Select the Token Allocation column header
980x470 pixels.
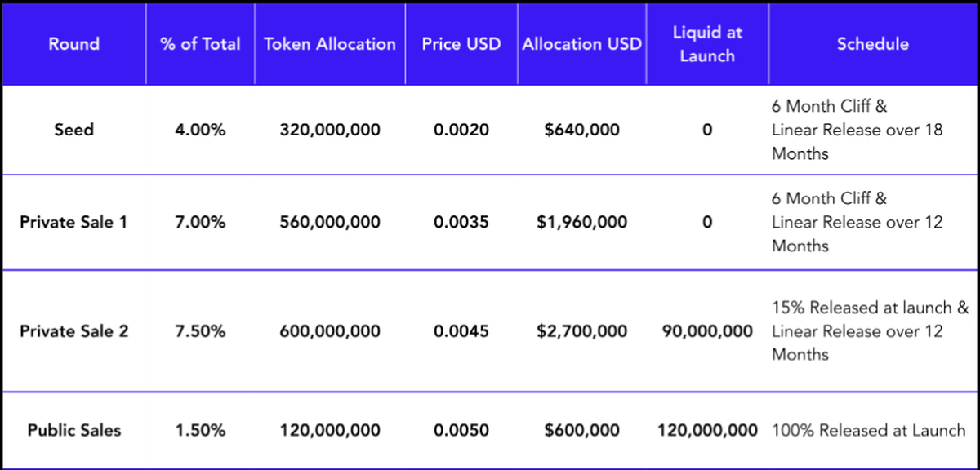pyautogui.click(x=330, y=44)
